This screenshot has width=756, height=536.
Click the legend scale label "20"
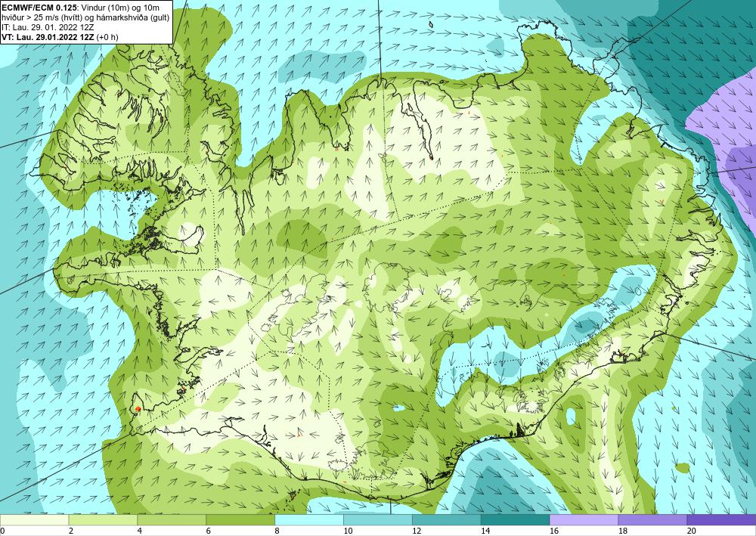(x=692, y=531)
